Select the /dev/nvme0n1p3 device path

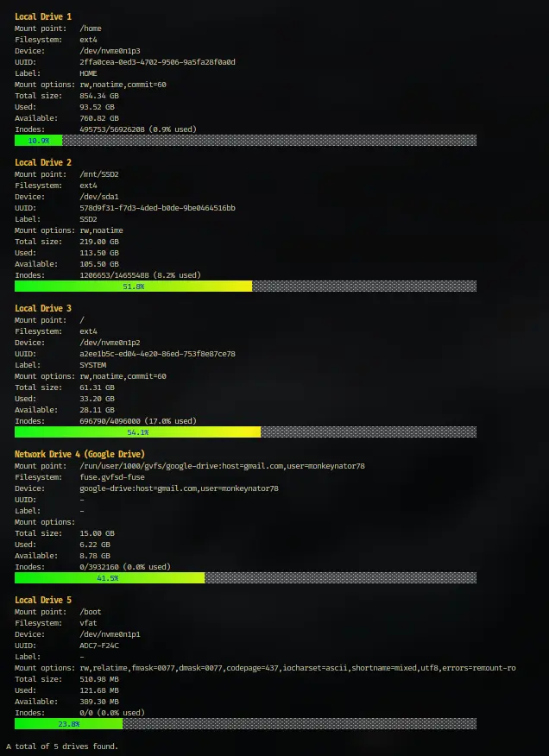point(110,51)
